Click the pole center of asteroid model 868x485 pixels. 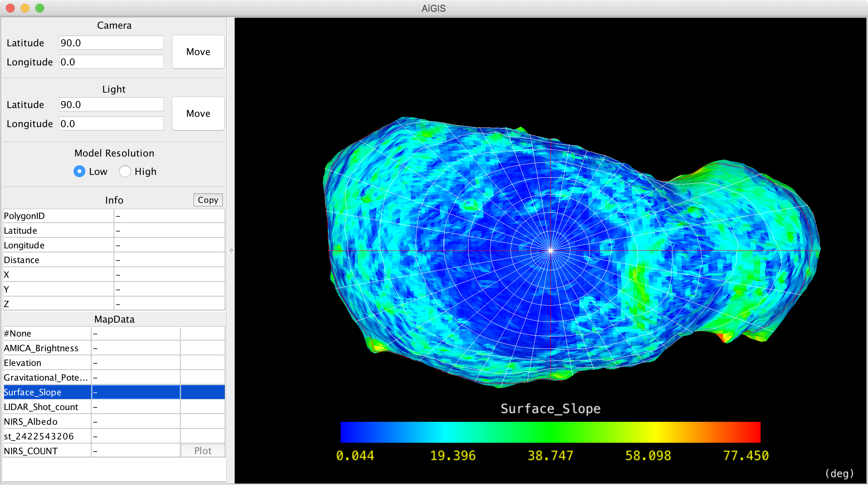[x=550, y=251]
